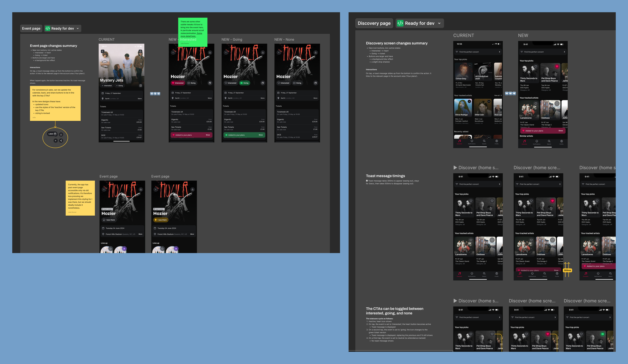Click add-to-calendar icon in Mystery Jets mockup

click(x=141, y=86)
